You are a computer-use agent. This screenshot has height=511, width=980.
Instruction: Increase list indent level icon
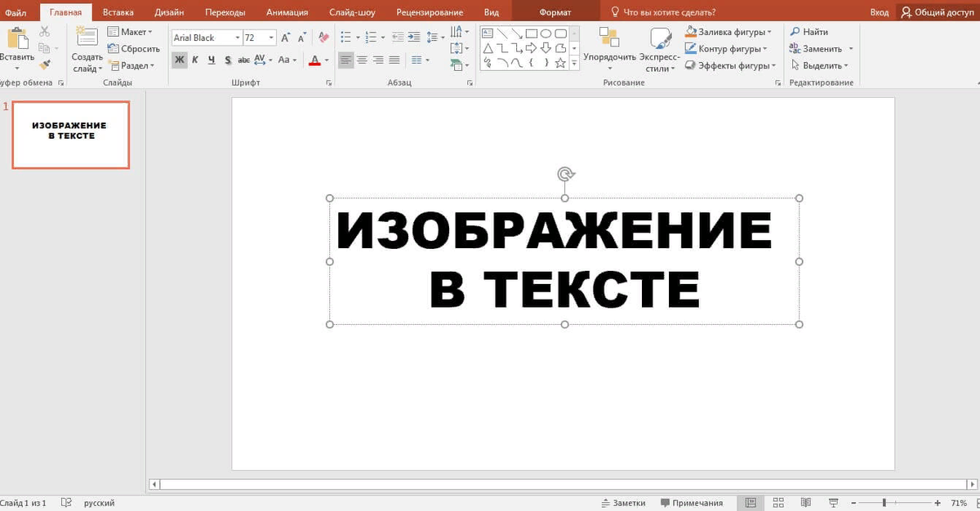click(415, 38)
